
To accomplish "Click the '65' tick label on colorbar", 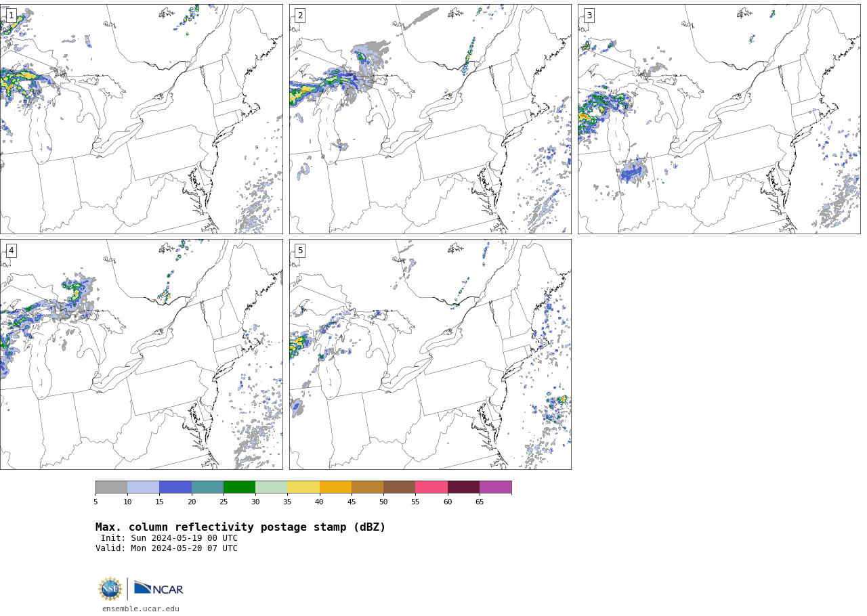I will [480, 502].
